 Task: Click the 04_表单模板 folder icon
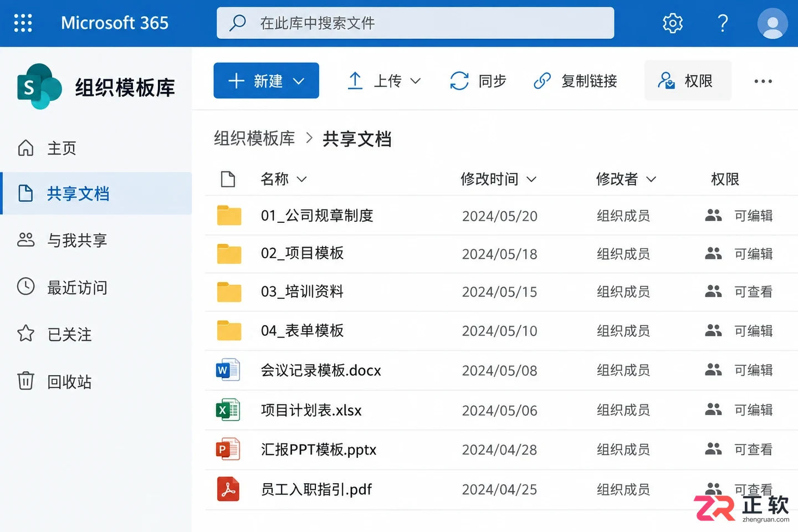229,330
